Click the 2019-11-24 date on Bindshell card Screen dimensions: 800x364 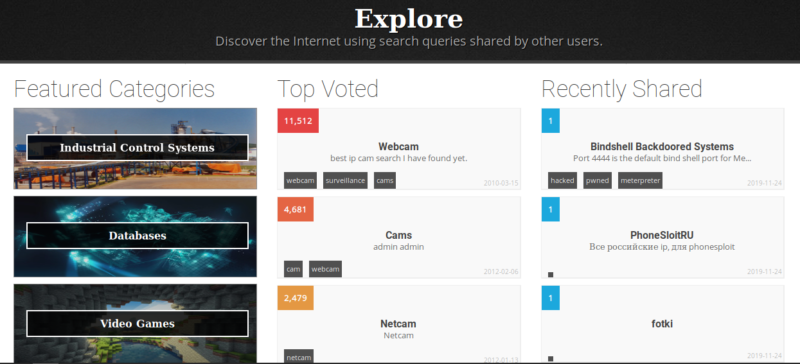coord(765,183)
